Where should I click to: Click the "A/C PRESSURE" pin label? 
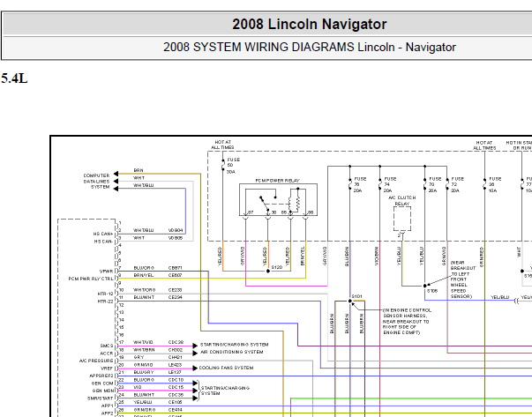tap(96, 361)
